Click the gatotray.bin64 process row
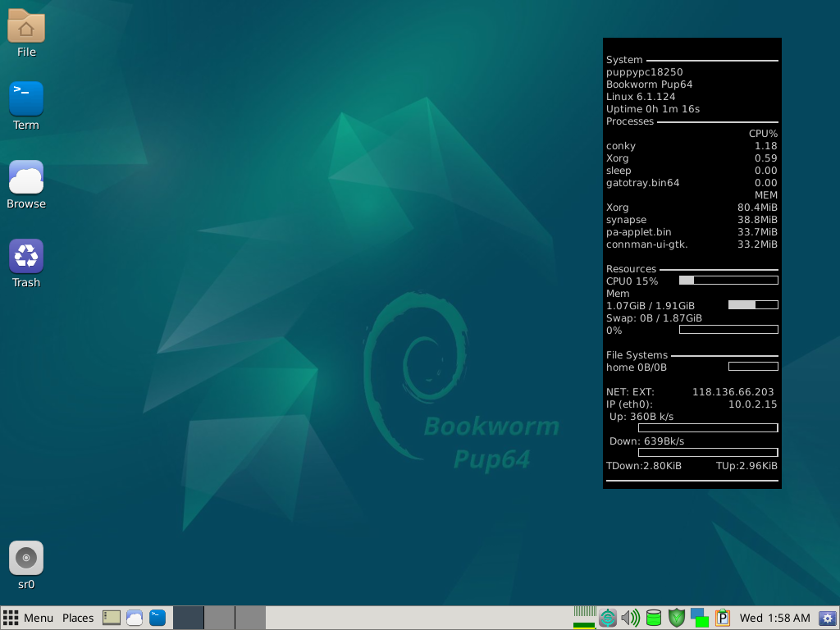The width and height of the screenshot is (840, 630). (x=692, y=183)
